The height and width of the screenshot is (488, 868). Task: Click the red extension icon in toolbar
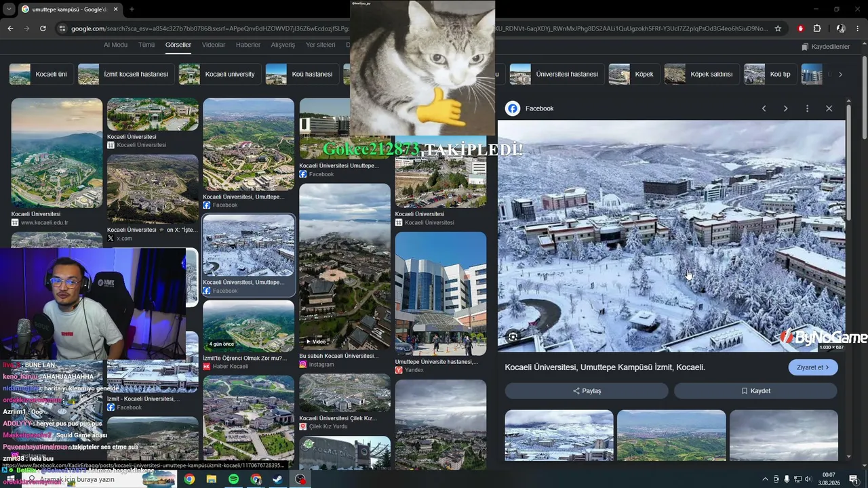(800, 28)
